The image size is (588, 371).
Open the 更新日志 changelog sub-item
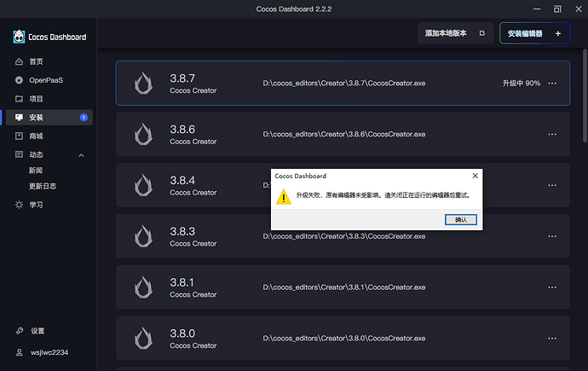click(43, 186)
